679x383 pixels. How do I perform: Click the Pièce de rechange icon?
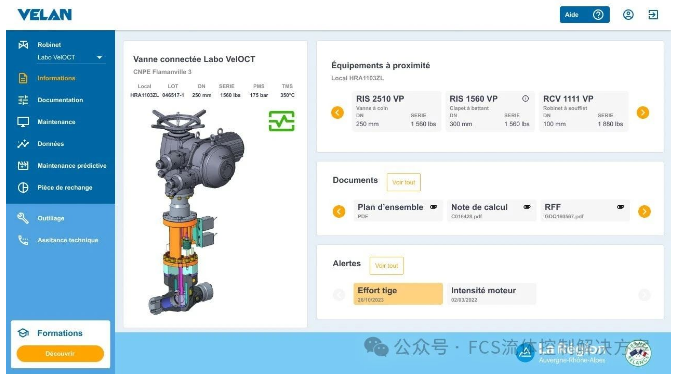pyautogui.click(x=23, y=188)
